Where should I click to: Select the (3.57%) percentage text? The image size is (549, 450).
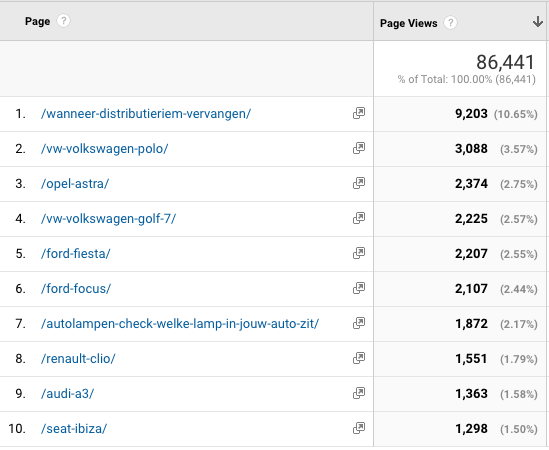point(519,149)
